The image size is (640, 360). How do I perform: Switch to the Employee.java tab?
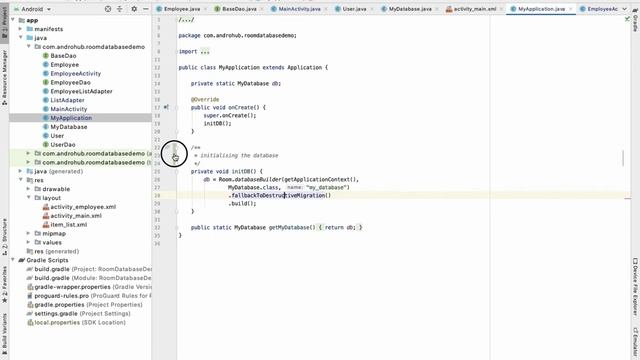click(182, 9)
